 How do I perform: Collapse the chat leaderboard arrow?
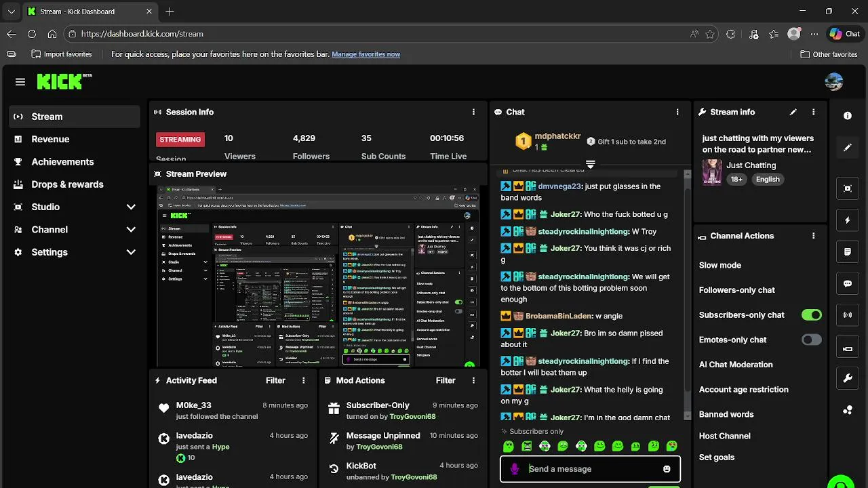coord(591,164)
